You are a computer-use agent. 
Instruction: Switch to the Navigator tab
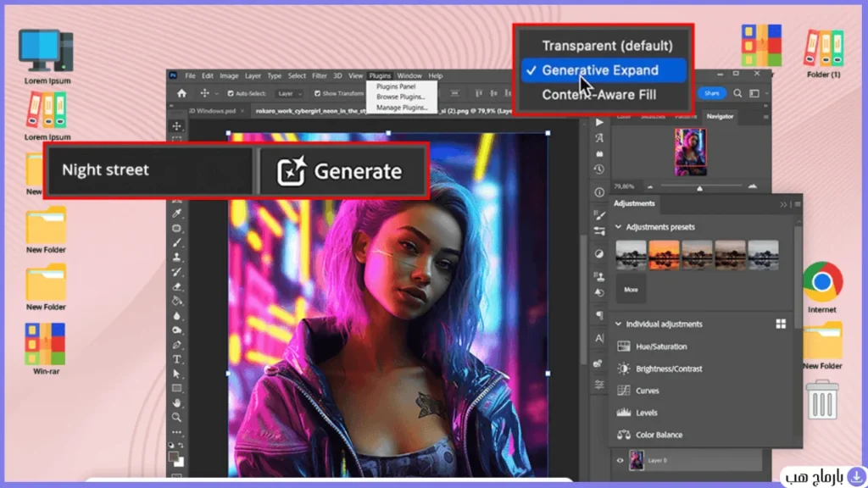[x=720, y=116]
